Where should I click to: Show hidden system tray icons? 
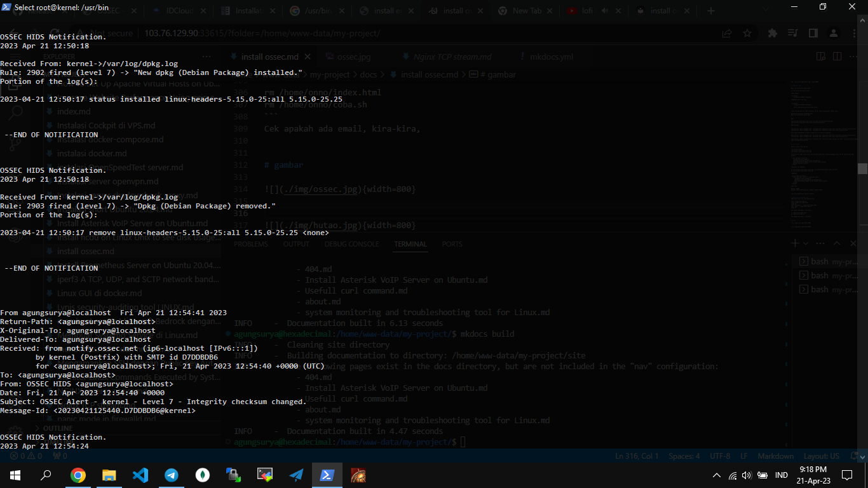pos(717,475)
